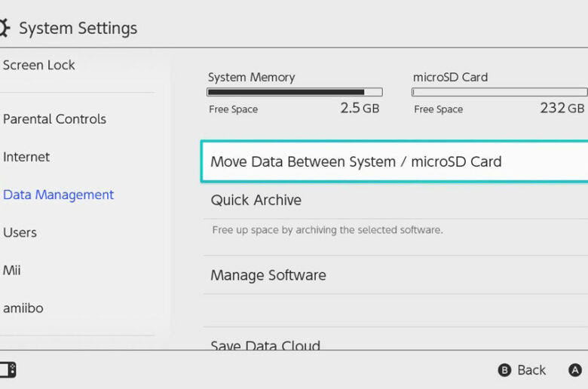The image size is (588, 389).
Task: Open Manage Software
Action: (x=396, y=275)
